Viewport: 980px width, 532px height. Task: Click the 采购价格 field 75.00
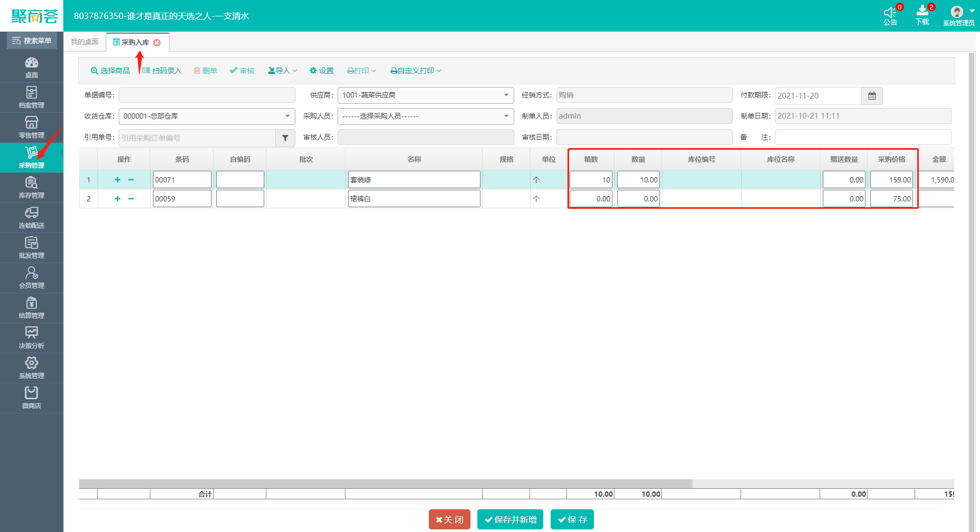(891, 199)
